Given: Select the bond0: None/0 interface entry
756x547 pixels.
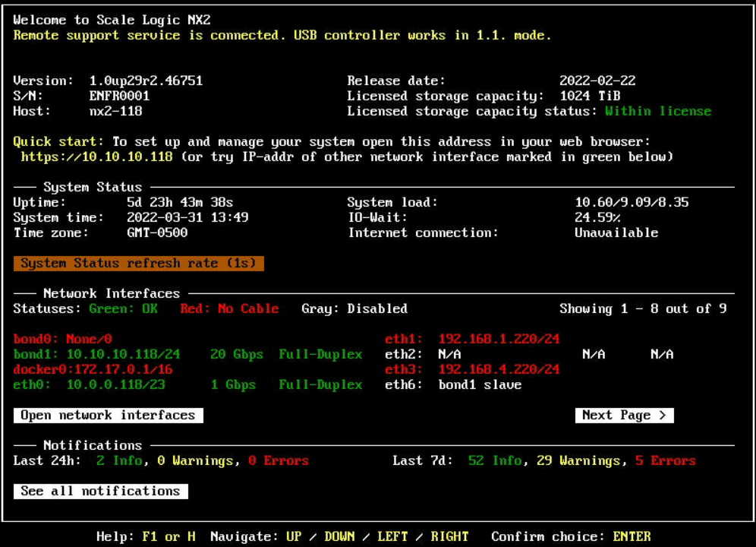Looking at the screenshot, I should coord(63,339).
